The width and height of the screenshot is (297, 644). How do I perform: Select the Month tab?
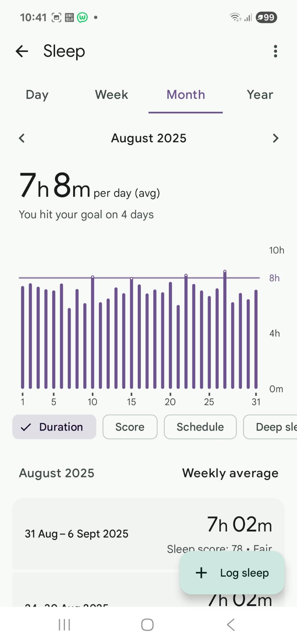coord(186,95)
